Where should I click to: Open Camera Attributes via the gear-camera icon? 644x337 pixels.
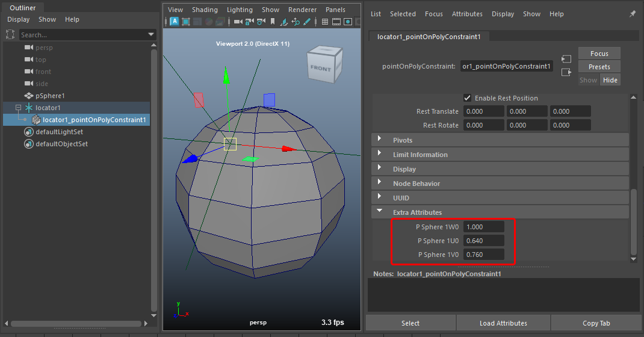tap(261, 22)
